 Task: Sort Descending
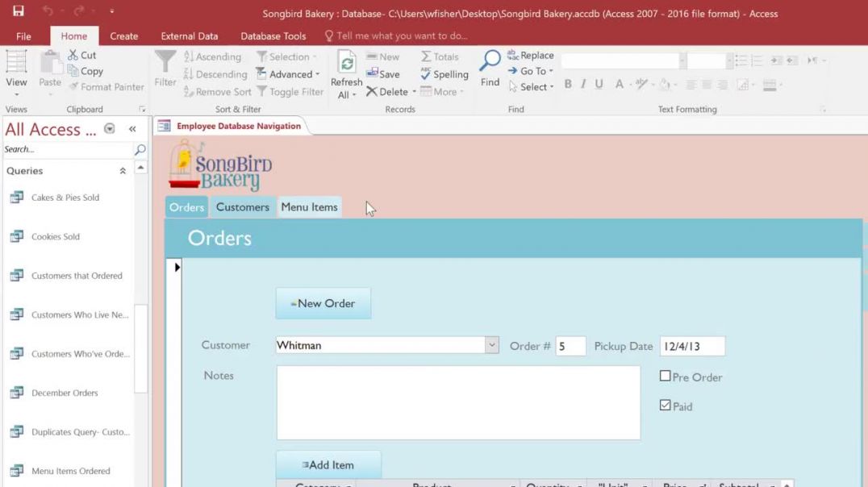coord(215,74)
